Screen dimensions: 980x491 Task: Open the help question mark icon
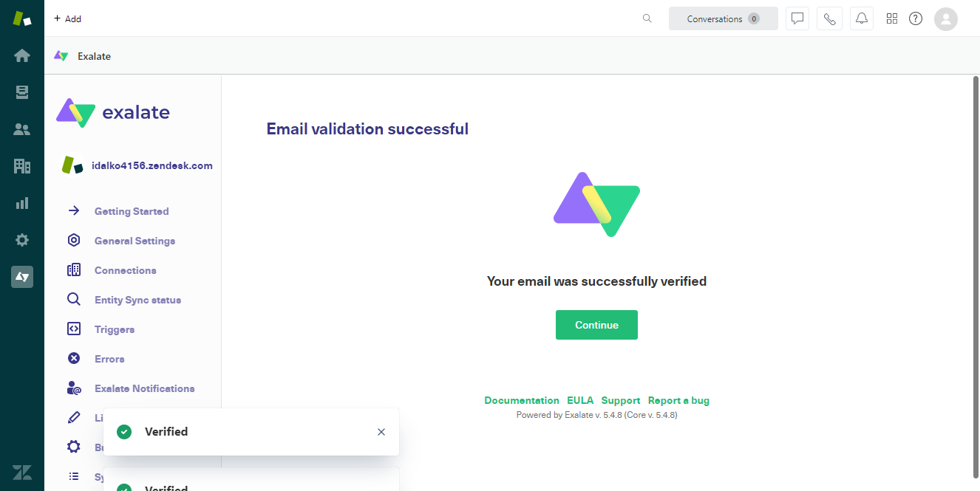[916, 18]
